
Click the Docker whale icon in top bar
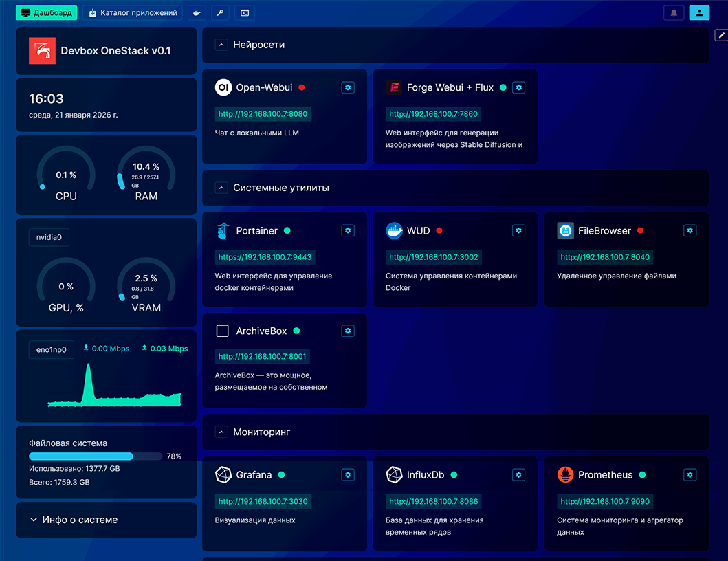197,13
